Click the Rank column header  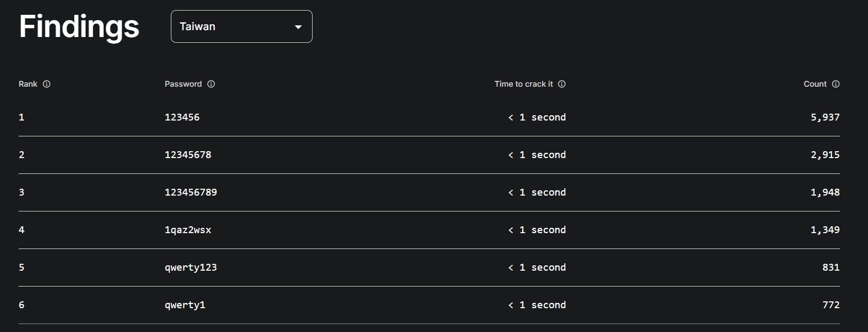click(28, 84)
